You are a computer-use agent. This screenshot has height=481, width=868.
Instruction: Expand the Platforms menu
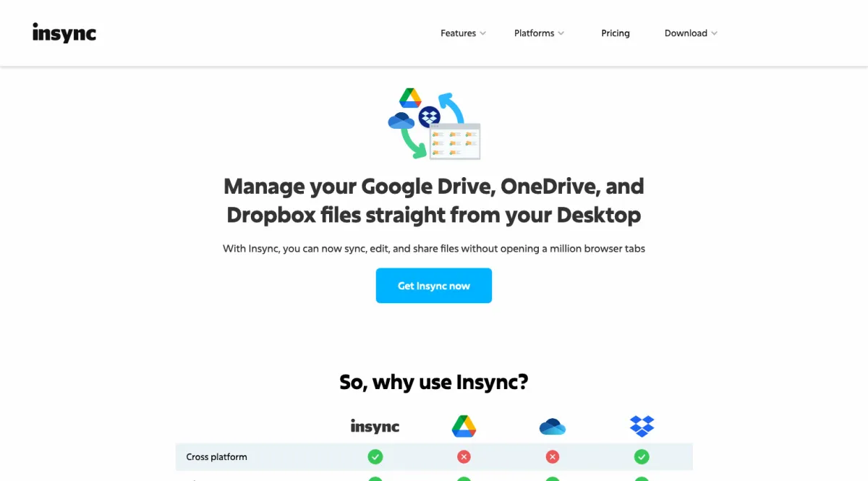(x=539, y=33)
